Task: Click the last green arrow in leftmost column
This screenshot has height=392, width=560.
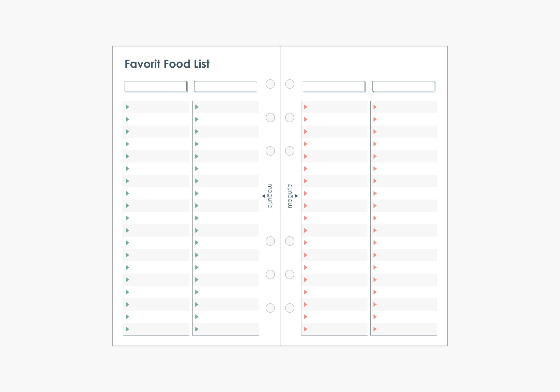Action: [127, 329]
